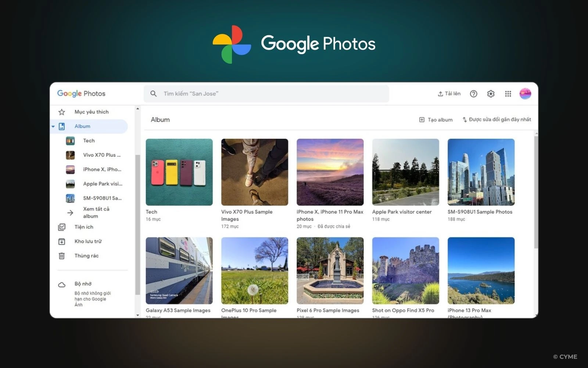
Task: Open the help question mark icon
Action: pyautogui.click(x=473, y=94)
